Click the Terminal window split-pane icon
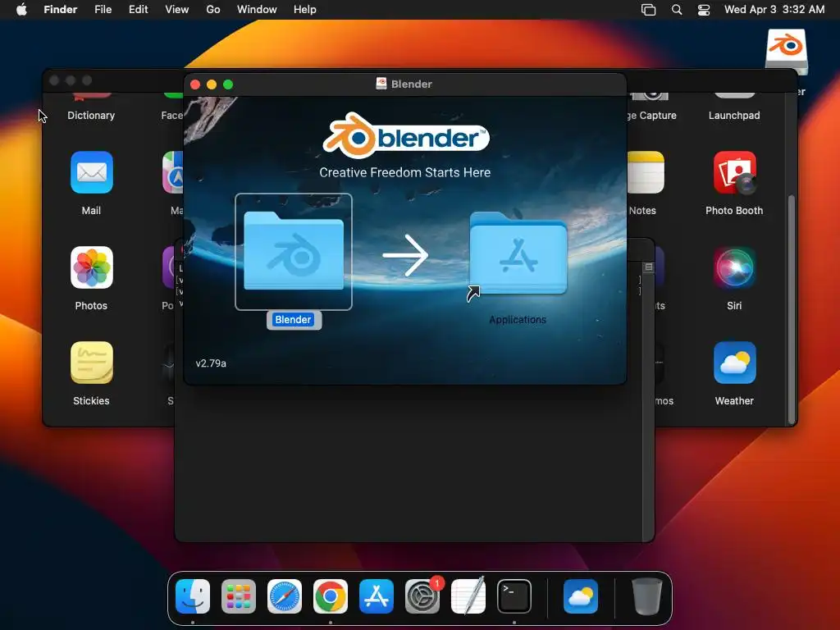This screenshot has height=630, width=840. (x=649, y=267)
